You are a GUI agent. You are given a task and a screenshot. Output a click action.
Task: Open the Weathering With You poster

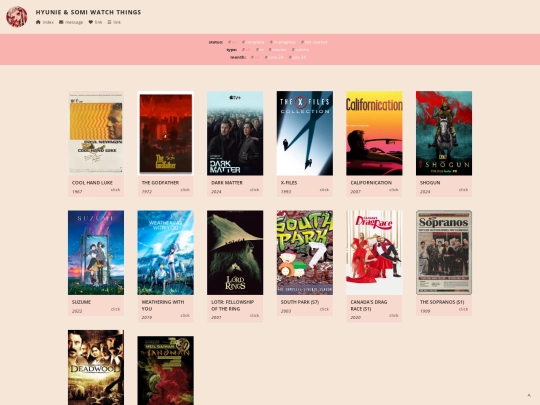[x=165, y=252]
